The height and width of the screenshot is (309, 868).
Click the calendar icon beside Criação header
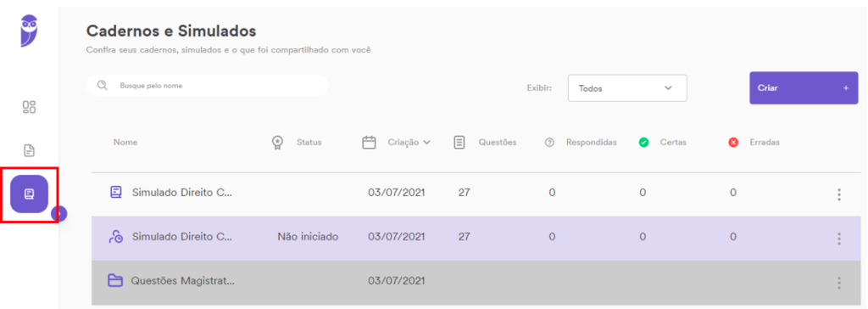tap(369, 143)
